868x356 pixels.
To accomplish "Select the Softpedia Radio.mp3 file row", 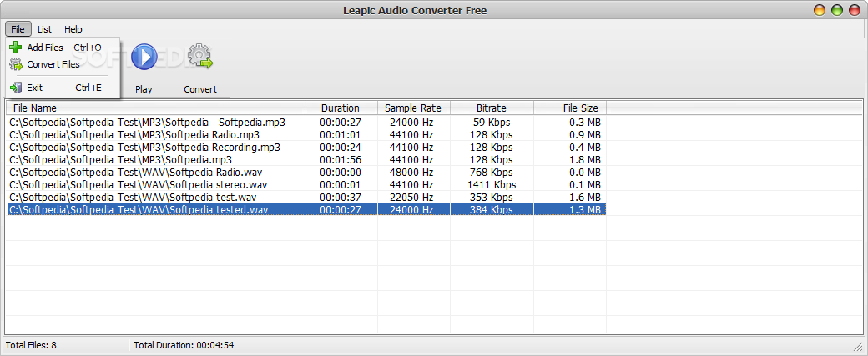I will 306,134.
